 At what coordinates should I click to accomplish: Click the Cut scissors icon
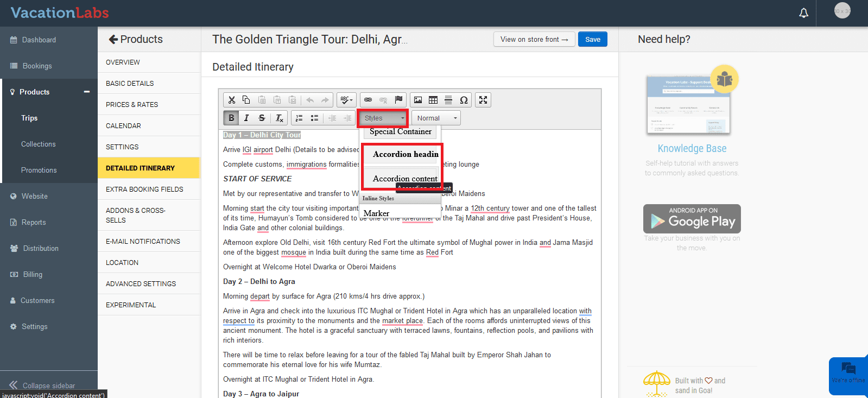coord(232,100)
